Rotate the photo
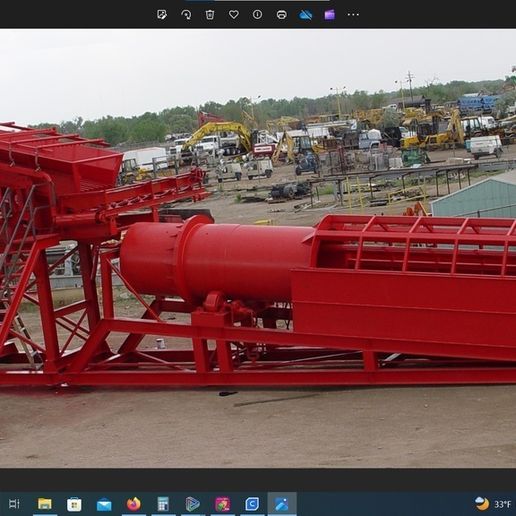Image resolution: width=516 pixels, height=516 pixels. click(186, 15)
